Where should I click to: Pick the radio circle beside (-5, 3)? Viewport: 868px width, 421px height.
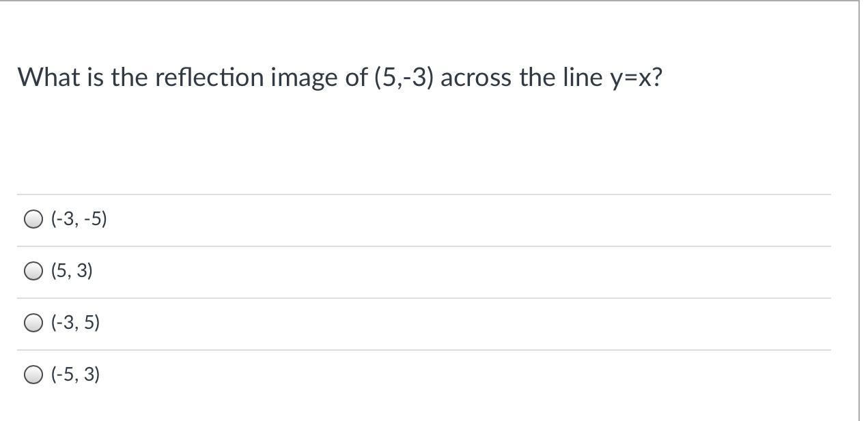(x=33, y=375)
